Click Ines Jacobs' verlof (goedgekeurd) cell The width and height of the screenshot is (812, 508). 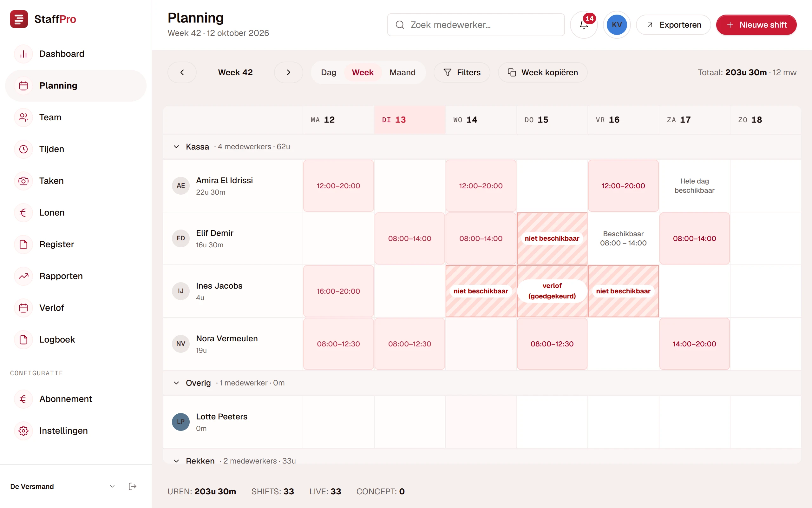pyautogui.click(x=552, y=291)
